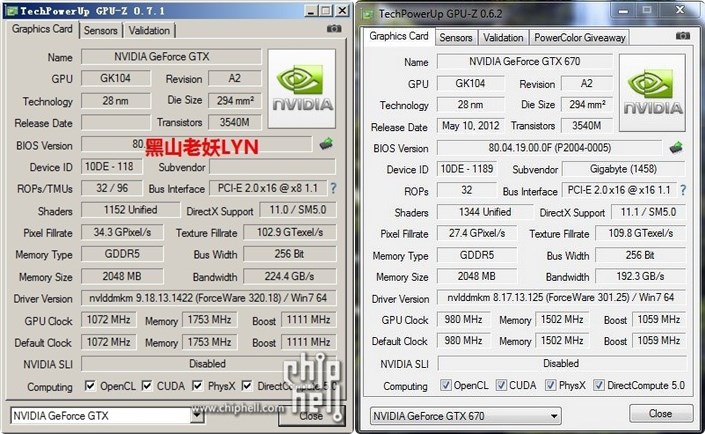Toggle DirectCompute checkbox in GPU-Z 0.7.1
This screenshot has height=434, width=705.
click(x=247, y=386)
